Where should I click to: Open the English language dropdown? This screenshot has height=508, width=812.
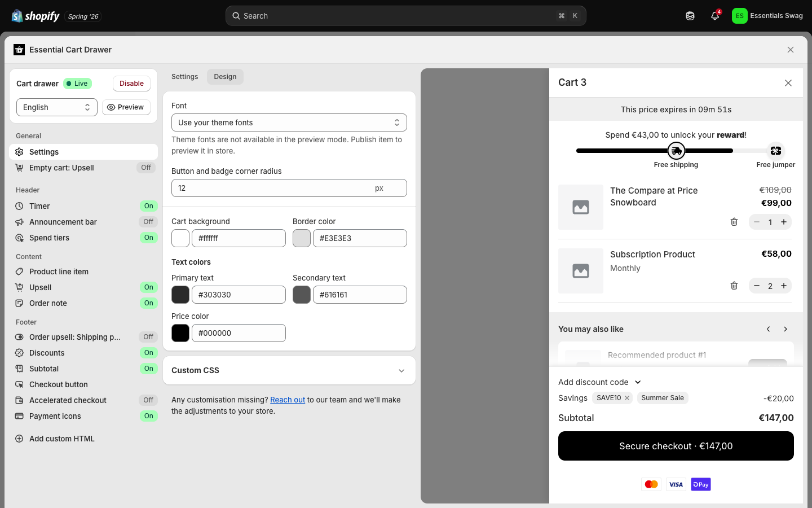pos(57,107)
